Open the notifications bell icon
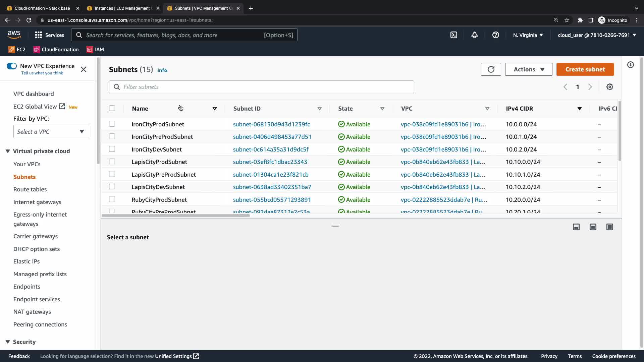The height and width of the screenshot is (362, 644). 474,35
